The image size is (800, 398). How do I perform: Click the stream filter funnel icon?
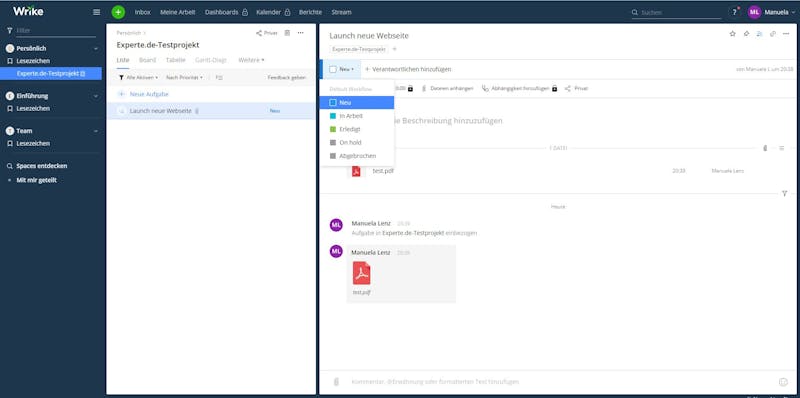(x=784, y=193)
